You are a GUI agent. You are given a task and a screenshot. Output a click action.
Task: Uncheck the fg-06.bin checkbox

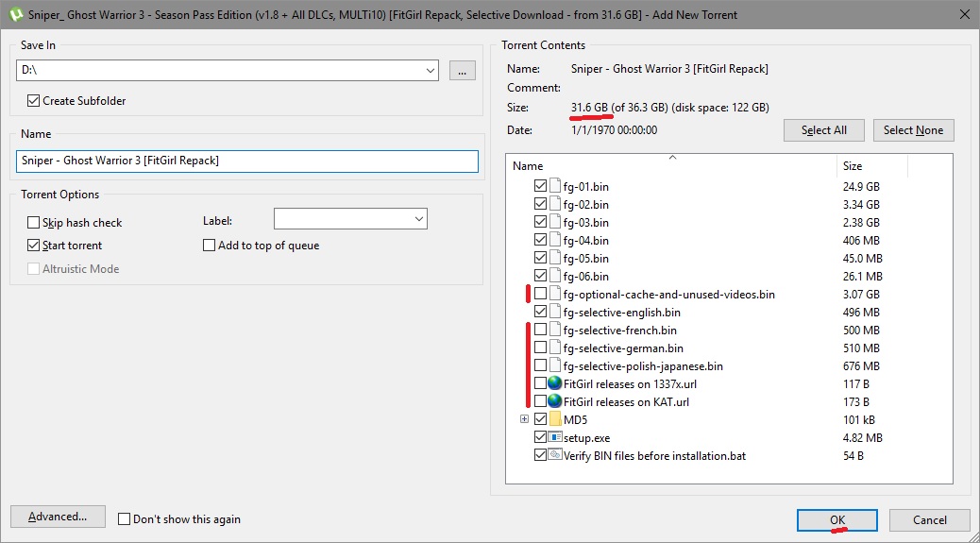click(541, 276)
